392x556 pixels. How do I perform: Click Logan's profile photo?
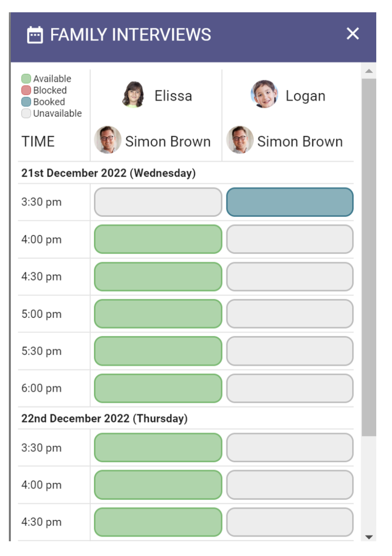(264, 94)
